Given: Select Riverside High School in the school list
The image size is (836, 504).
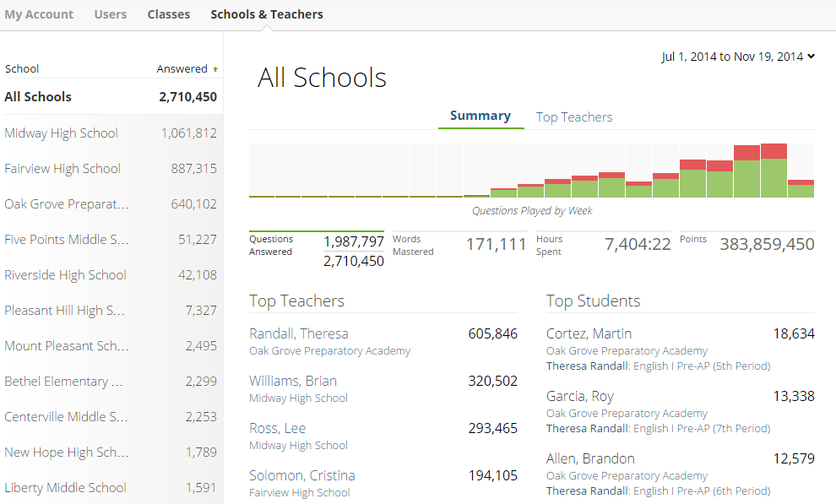Looking at the screenshot, I should 65,275.
